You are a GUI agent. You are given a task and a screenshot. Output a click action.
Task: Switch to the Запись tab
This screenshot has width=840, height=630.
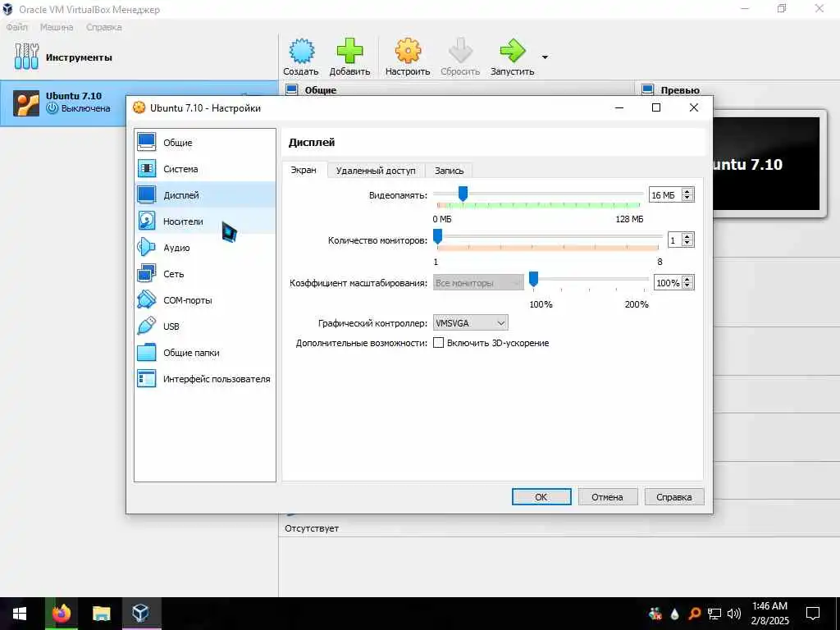click(449, 171)
